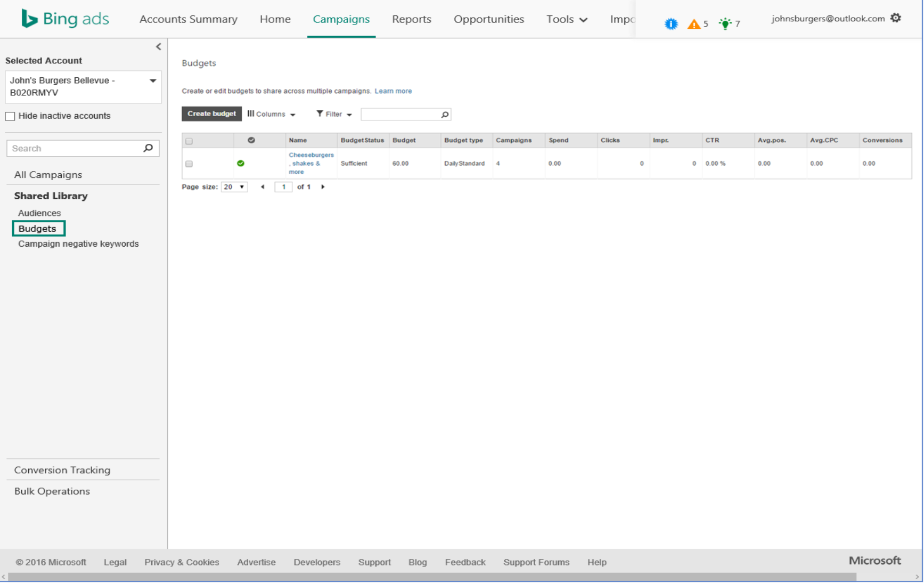Click the search magnifier in budgets toolbar
Viewport: 924px width, 583px height.
[x=444, y=114]
